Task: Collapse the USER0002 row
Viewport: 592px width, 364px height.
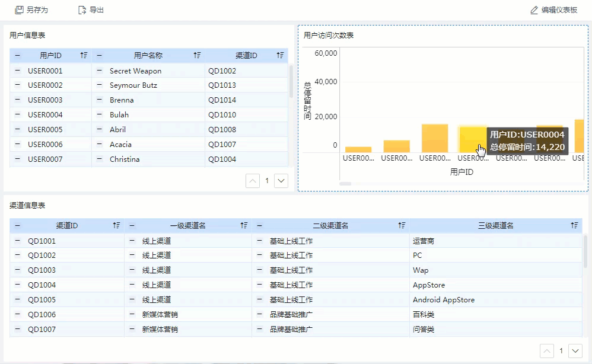Action: (x=17, y=85)
